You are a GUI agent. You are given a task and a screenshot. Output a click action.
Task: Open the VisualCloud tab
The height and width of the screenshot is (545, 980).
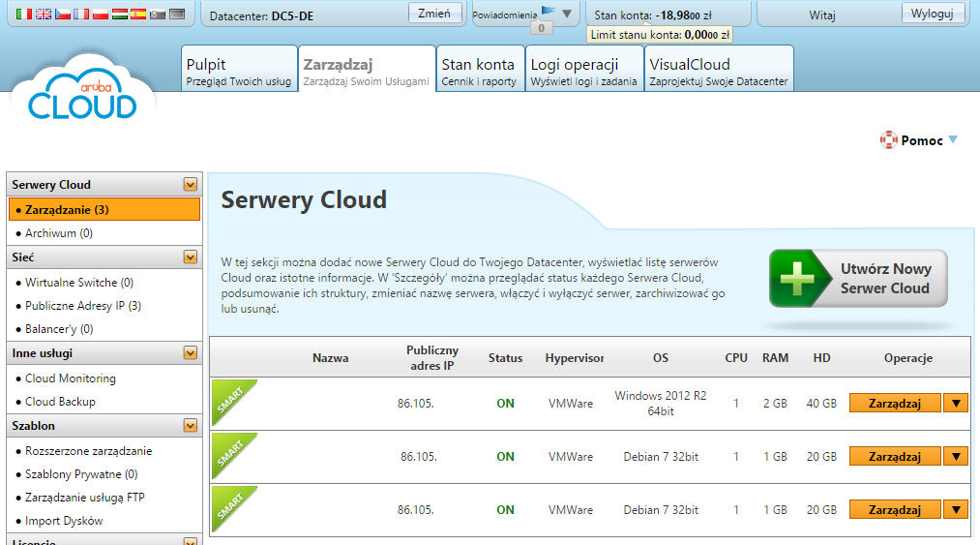pyautogui.click(x=719, y=68)
